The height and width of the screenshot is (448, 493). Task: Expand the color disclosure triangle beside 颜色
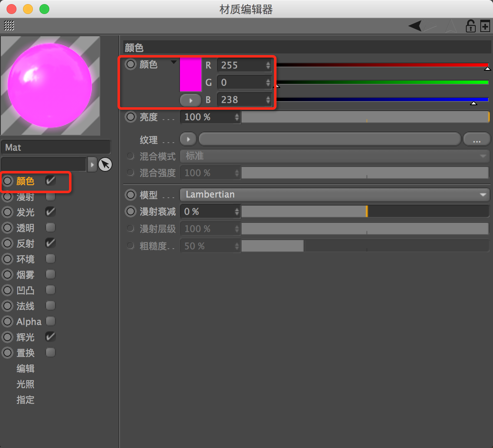click(174, 62)
